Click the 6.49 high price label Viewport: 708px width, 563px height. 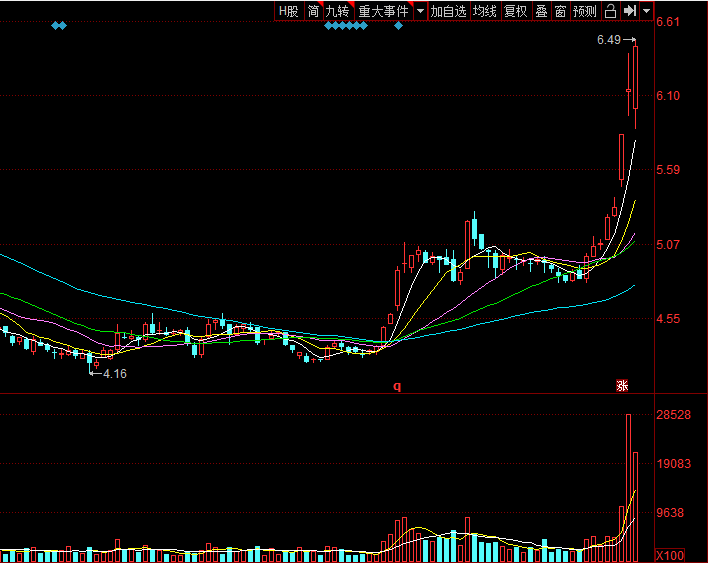click(609, 40)
